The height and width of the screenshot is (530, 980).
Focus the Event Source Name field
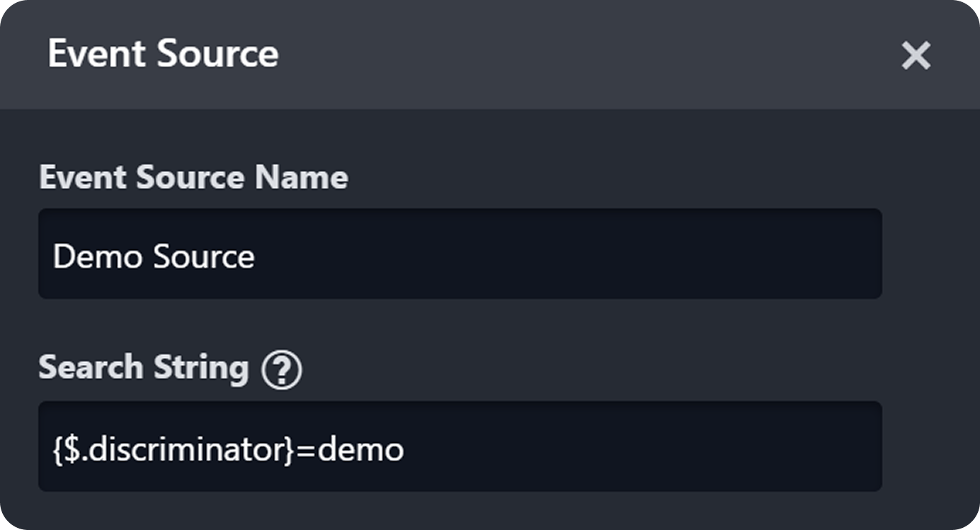pos(460,254)
